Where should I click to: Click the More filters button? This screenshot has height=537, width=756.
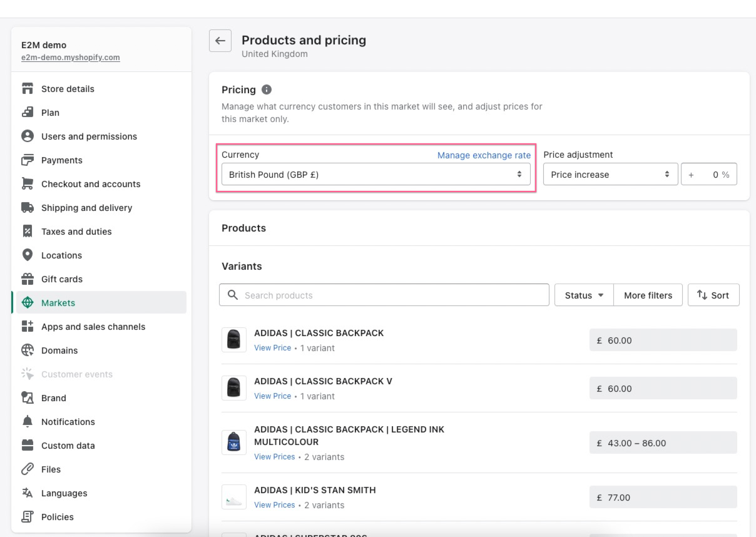pos(648,295)
